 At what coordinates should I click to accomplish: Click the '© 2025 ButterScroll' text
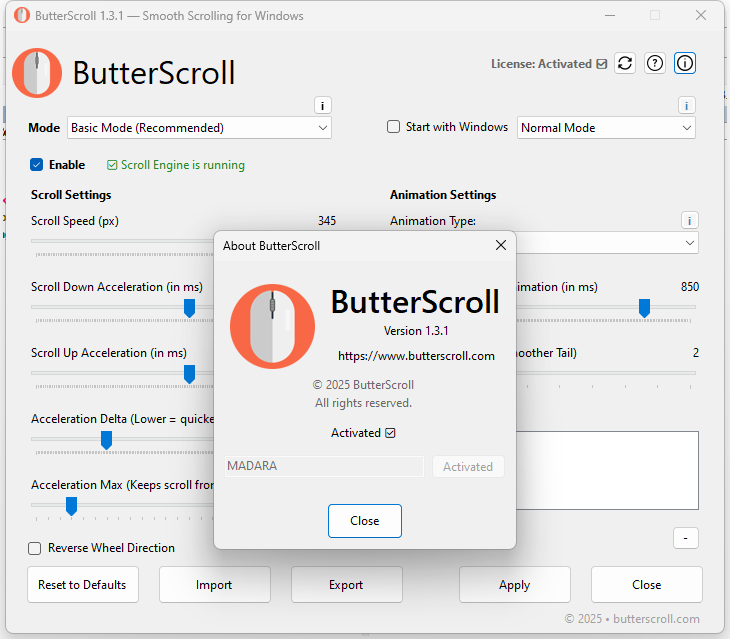pyautogui.click(x=363, y=385)
